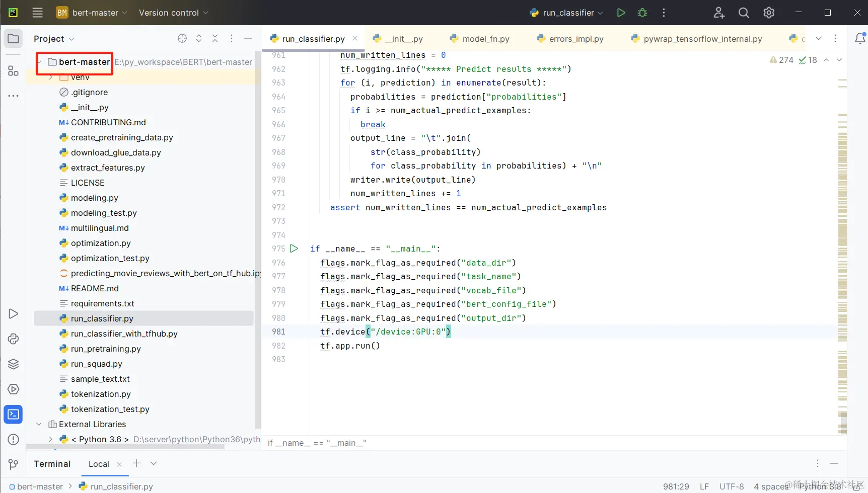
Task: Click bert-master breadcrumb in status bar
Action: [x=36, y=486]
